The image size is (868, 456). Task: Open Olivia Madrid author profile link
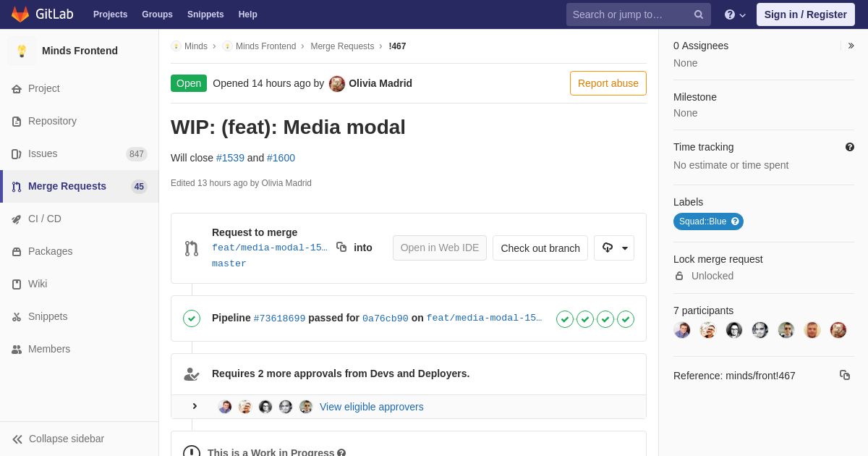tap(380, 83)
